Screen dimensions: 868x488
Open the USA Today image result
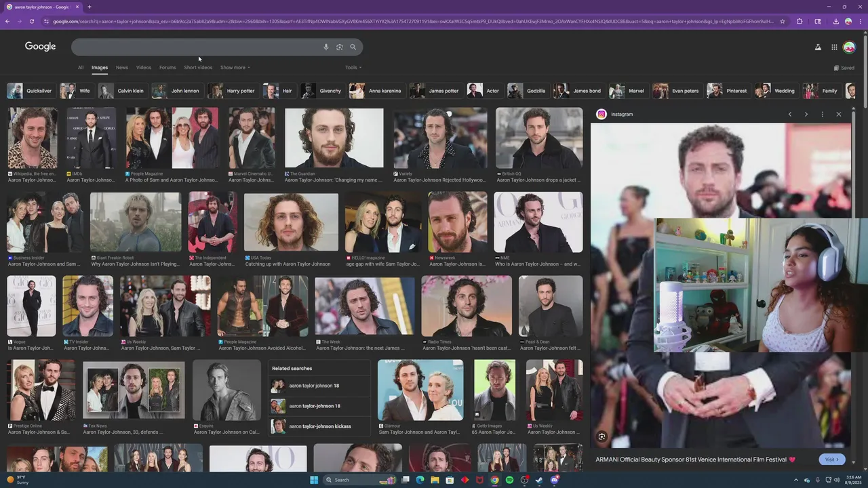pos(291,222)
